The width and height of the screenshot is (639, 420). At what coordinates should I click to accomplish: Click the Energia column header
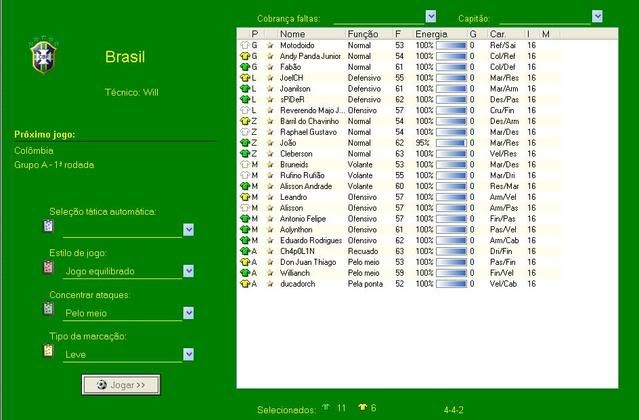(431, 34)
